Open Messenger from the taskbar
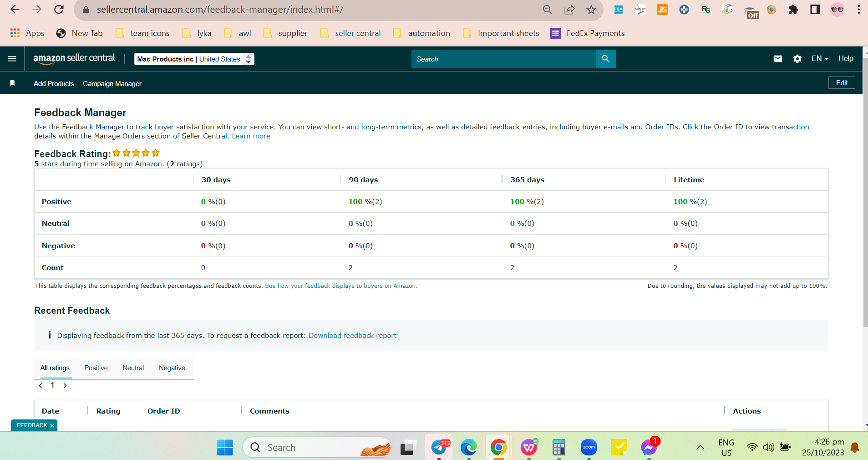The width and height of the screenshot is (868, 460). 649,448
